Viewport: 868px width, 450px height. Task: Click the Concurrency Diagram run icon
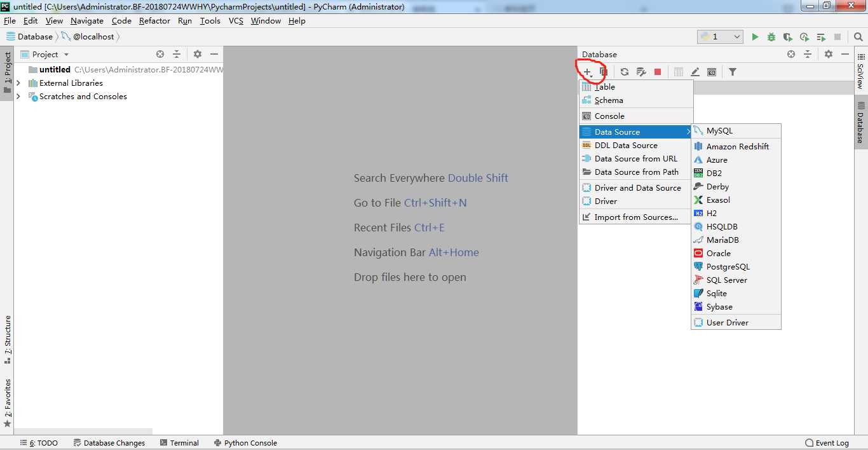click(x=822, y=37)
